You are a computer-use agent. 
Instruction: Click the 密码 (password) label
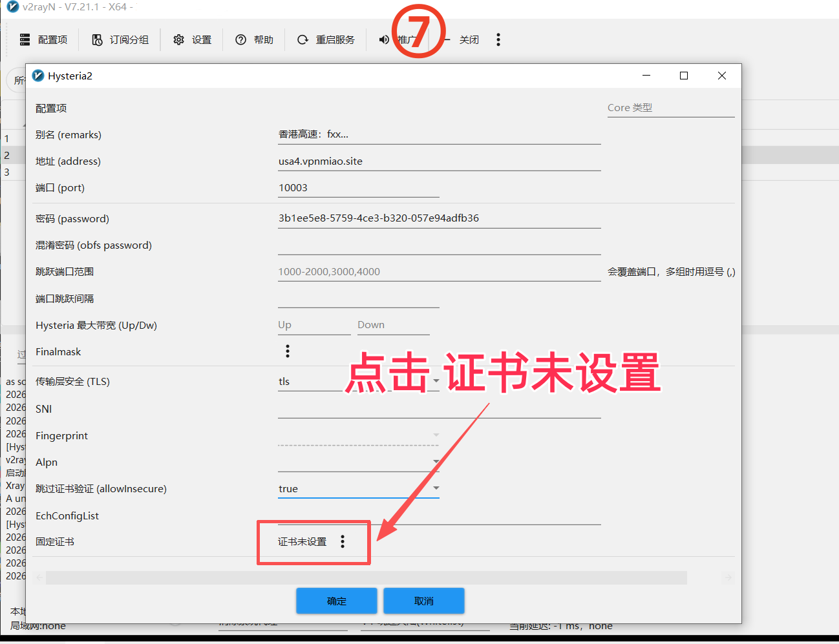click(72, 219)
